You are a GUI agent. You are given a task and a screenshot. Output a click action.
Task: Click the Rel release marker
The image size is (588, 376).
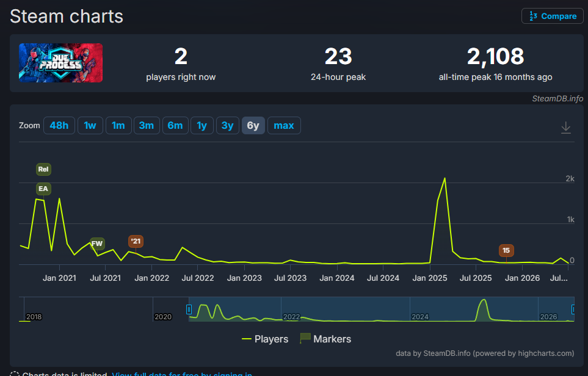43,169
